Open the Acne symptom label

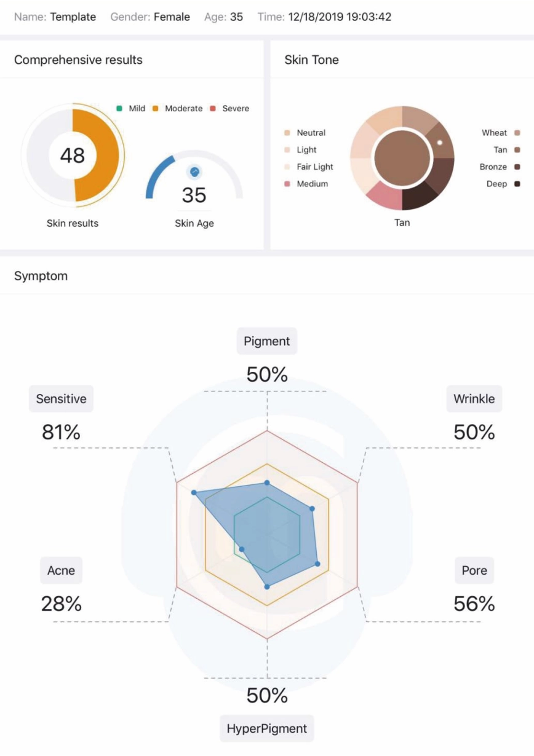pos(61,570)
